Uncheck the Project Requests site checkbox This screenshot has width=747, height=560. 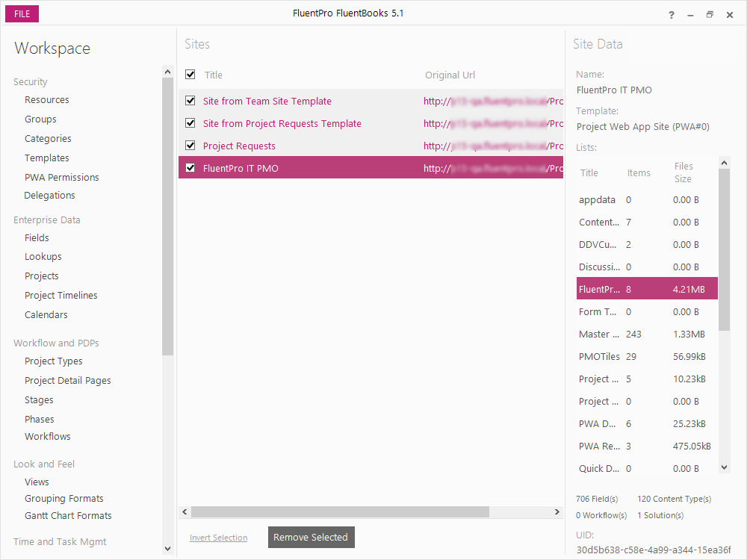tap(190, 146)
